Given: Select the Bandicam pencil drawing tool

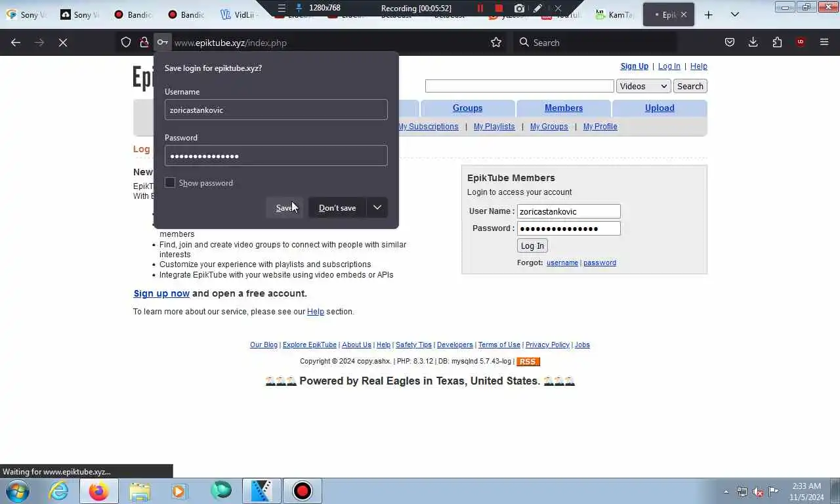Looking at the screenshot, I should tap(538, 9).
